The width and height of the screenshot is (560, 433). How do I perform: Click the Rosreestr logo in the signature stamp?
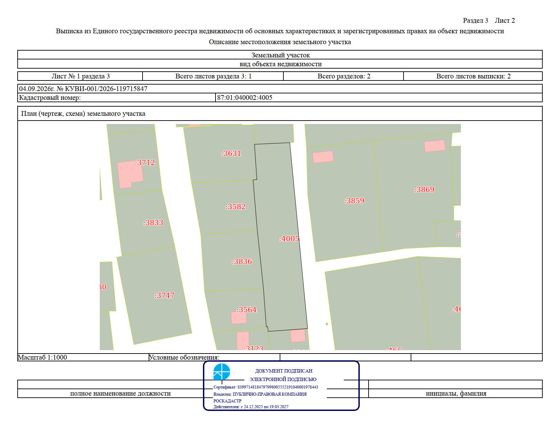click(221, 372)
